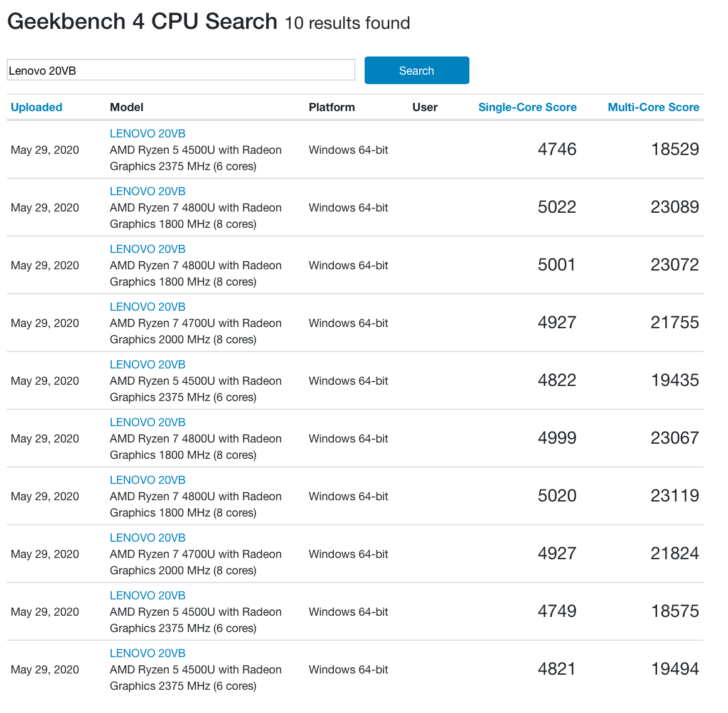This screenshot has width=728, height=713.
Task: Click the single-core score 4746
Action: (557, 149)
